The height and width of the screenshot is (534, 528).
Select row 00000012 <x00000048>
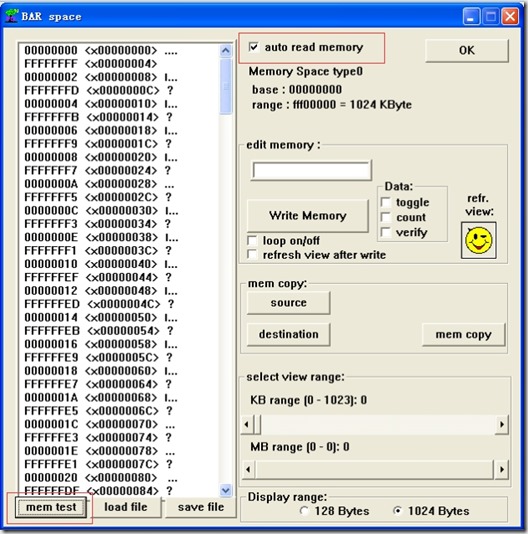point(119,291)
